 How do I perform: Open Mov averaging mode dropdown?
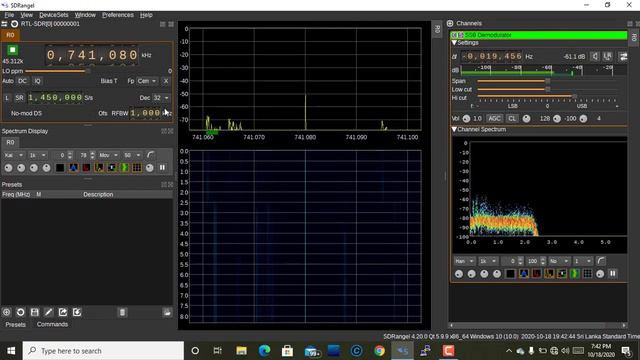coord(109,155)
